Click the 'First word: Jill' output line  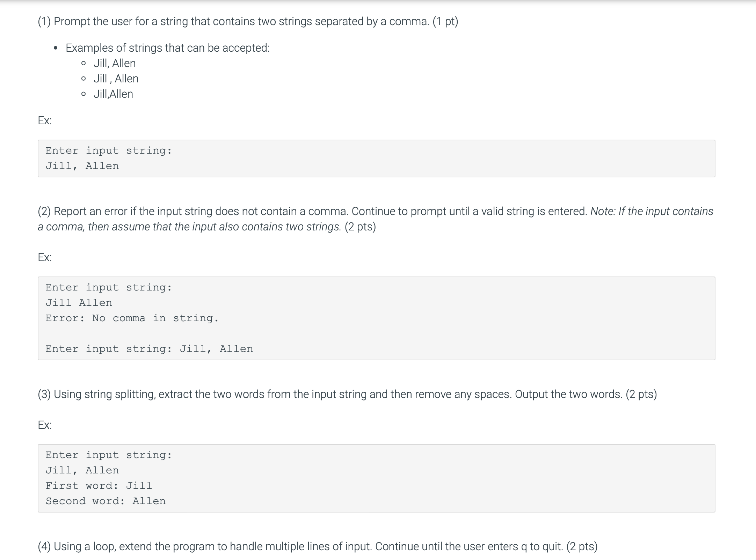(99, 486)
